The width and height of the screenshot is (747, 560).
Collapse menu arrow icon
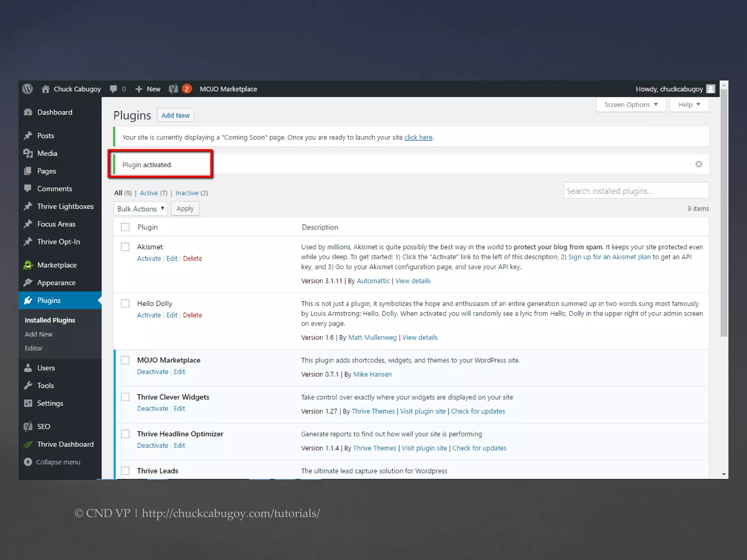pyautogui.click(x=28, y=462)
